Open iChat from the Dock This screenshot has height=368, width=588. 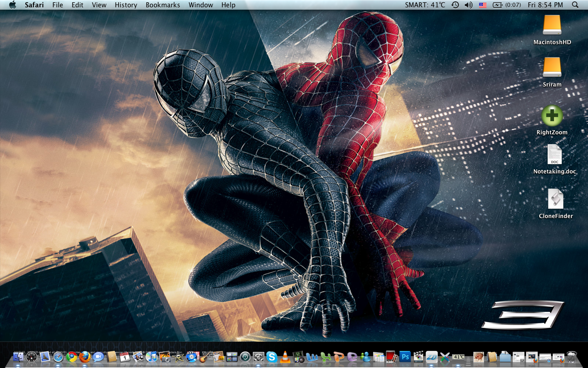point(98,356)
